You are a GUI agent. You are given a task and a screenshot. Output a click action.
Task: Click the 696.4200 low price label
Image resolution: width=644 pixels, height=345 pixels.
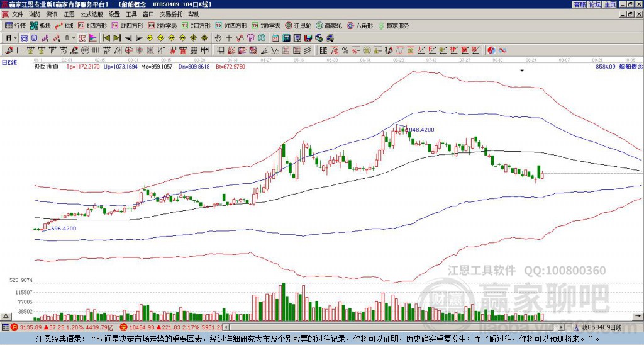[x=64, y=229]
